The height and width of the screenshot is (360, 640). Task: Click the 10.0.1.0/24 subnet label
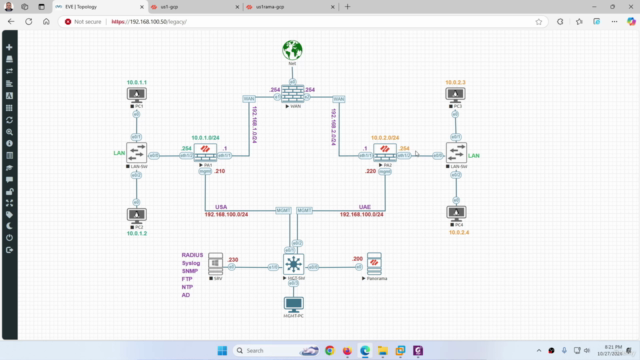coord(205,138)
